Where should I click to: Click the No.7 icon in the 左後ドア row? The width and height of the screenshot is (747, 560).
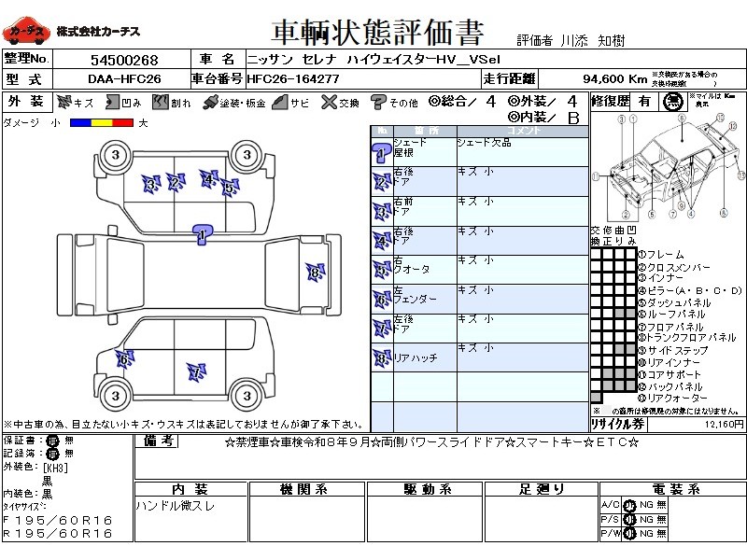[x=382, y=329]
